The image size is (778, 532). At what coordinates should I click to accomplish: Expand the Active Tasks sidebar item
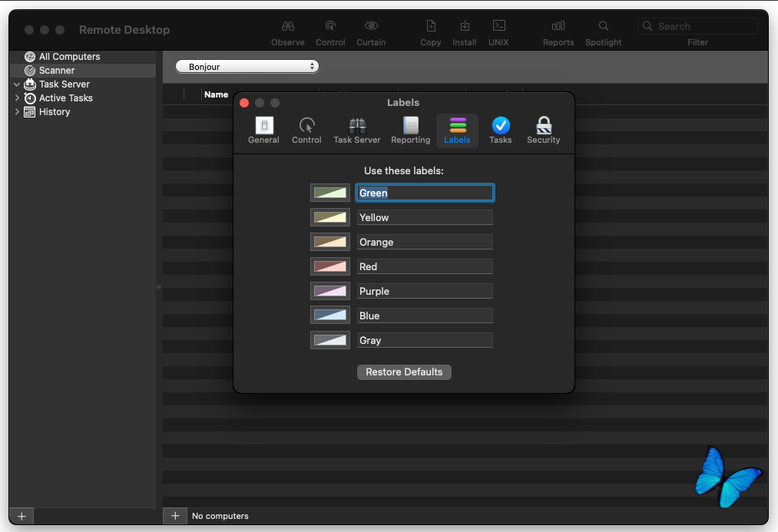click(x=17, y=98)
